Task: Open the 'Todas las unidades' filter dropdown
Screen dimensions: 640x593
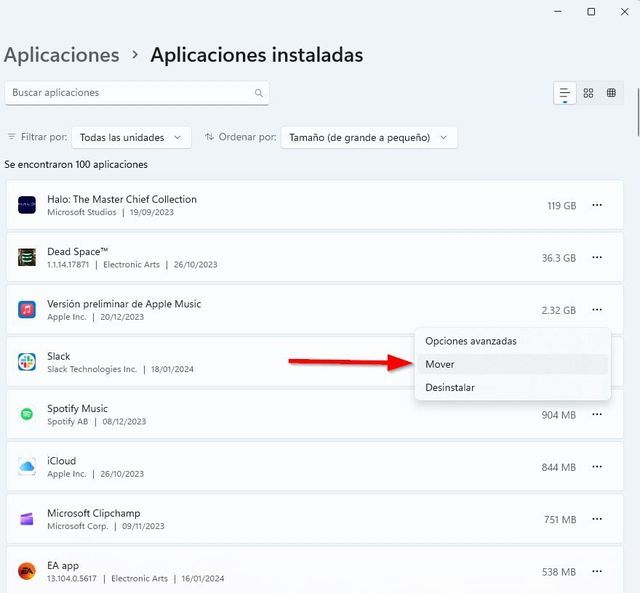Action: coord(132,137)
